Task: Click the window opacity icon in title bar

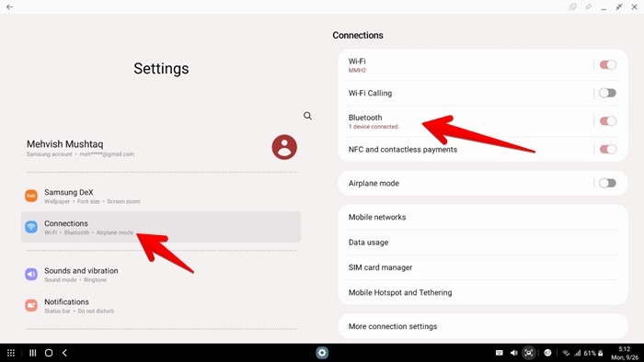Action: click(572, 6)
